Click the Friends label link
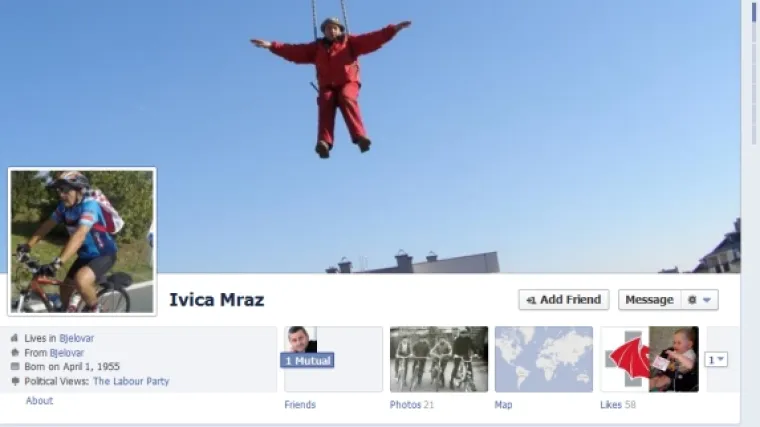This screenshot has width=760, height=427. [300, 405]
